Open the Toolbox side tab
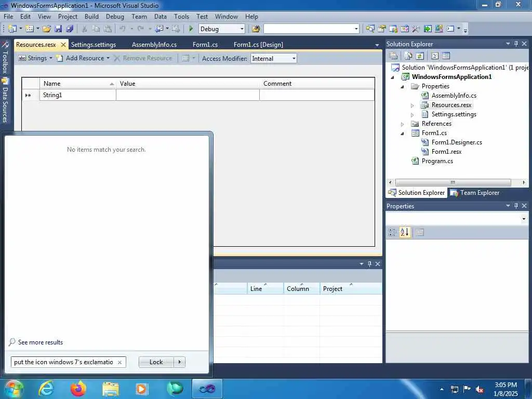The image size is (532, 399). click(x=5, y=58)
